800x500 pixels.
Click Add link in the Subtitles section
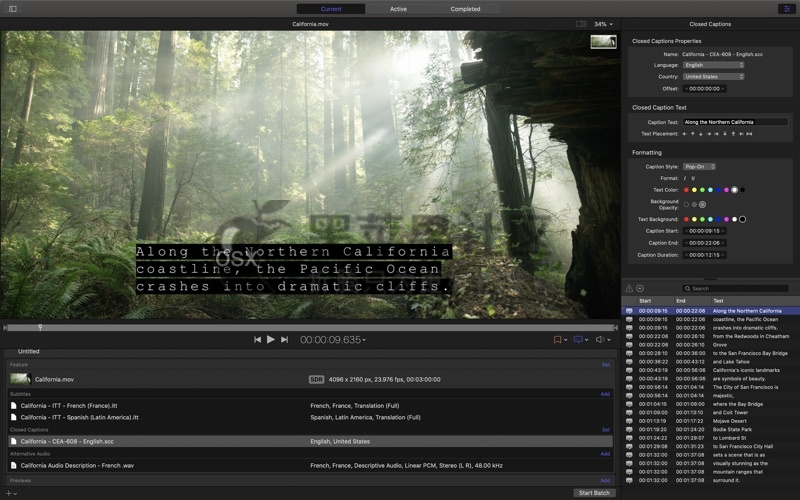(605, 394)
